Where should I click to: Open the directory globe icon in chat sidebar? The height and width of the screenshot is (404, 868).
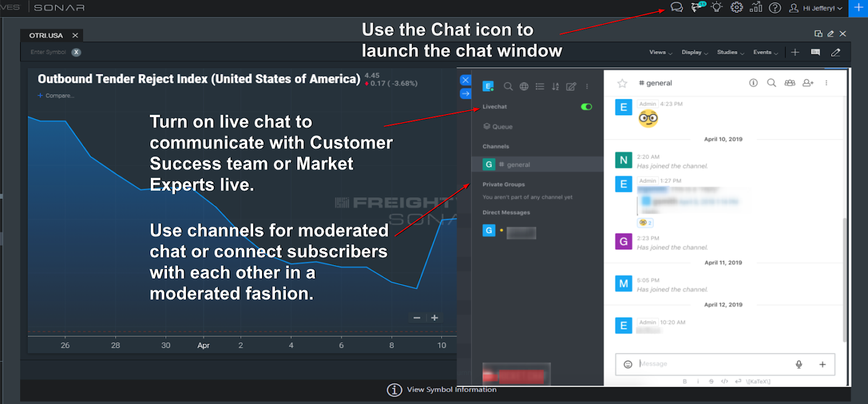point(524,86)
